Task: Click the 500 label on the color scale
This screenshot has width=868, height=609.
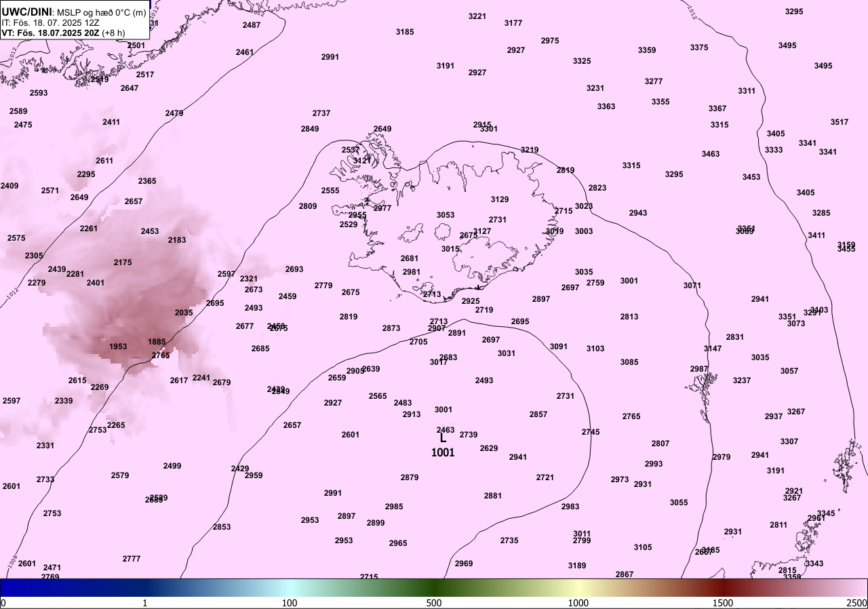Action: point(434,603)
